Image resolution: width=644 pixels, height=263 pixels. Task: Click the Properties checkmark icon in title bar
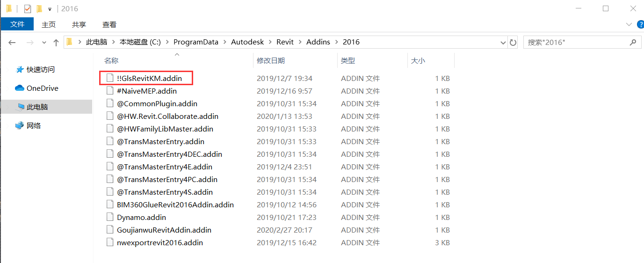(x=27, y=8)
